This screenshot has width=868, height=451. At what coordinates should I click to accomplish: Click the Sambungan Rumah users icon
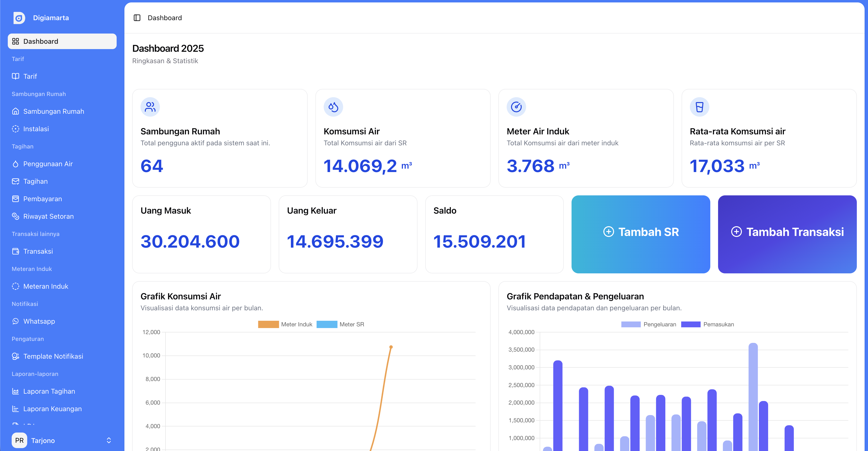pos(150,107)
